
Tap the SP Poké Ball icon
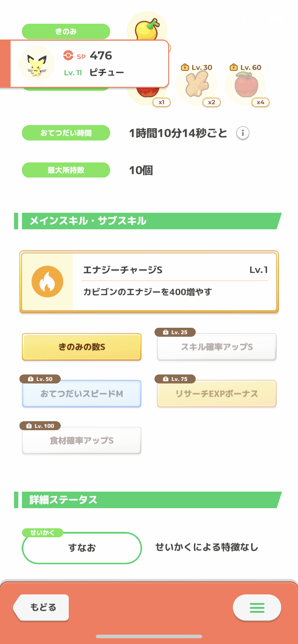click(x=68, y=55)
